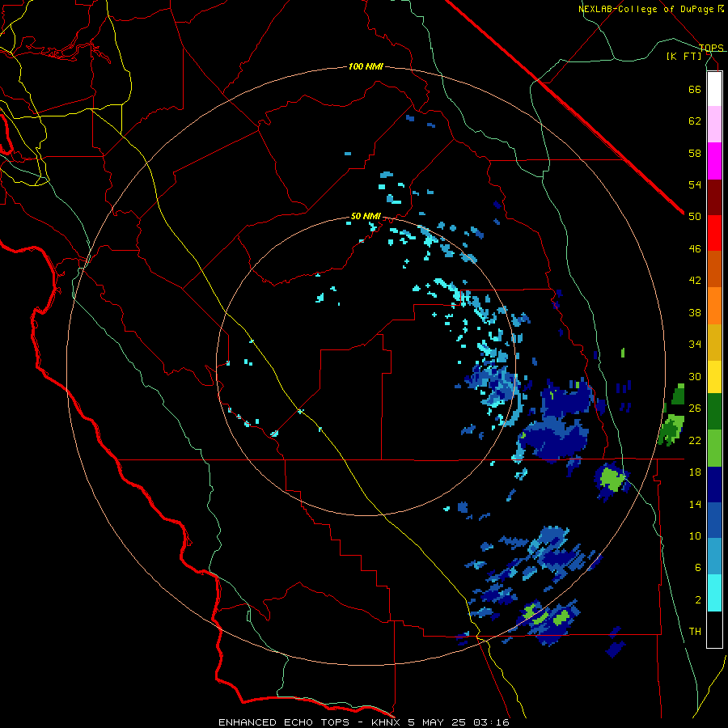This screenshot has height=728, width=728.
Task: Click the "50 NMI" range ring label
Action: tap(366, 216)
